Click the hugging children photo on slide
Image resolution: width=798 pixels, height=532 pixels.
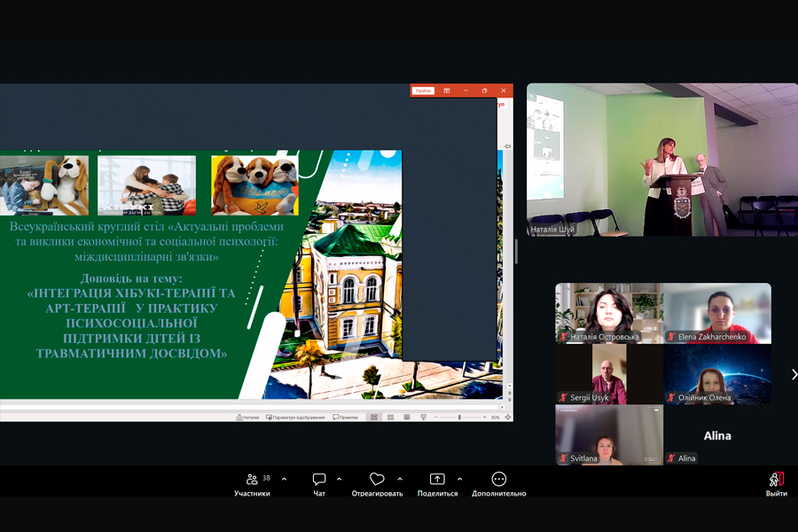click(x=146, y=185)
